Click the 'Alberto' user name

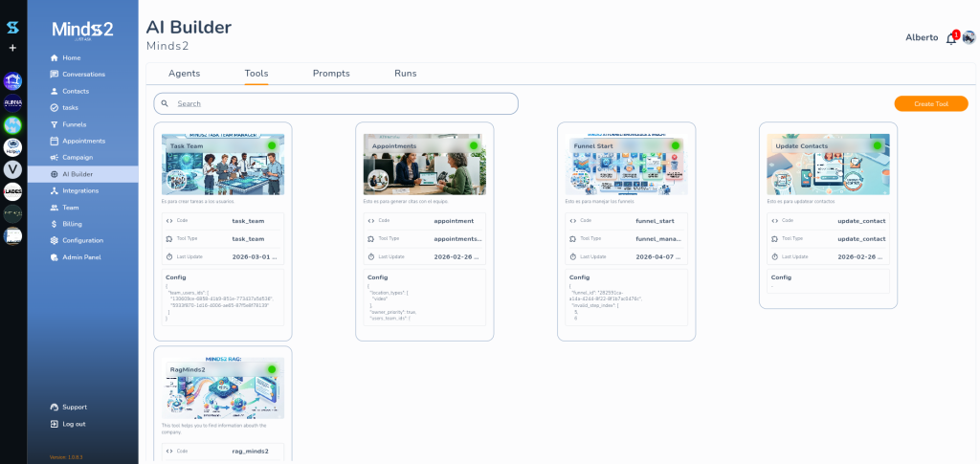(922, 37)
